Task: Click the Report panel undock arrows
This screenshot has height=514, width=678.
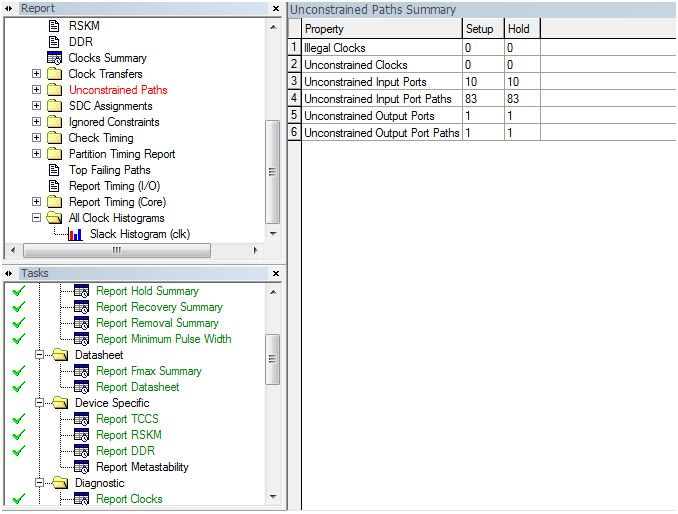Action: click(x=9, y=9)
